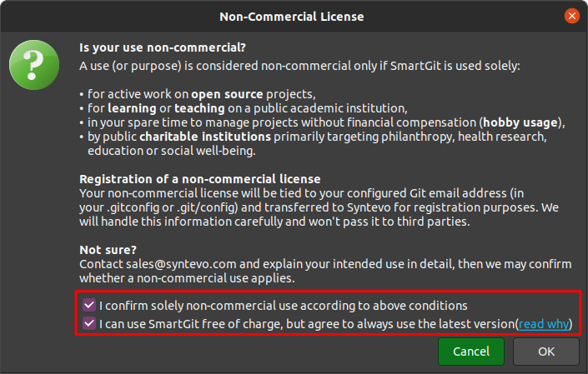Toggle the 'always use latest version' checkbox
This screenshot has height=374, width=588.
click(x=89, y=323)
